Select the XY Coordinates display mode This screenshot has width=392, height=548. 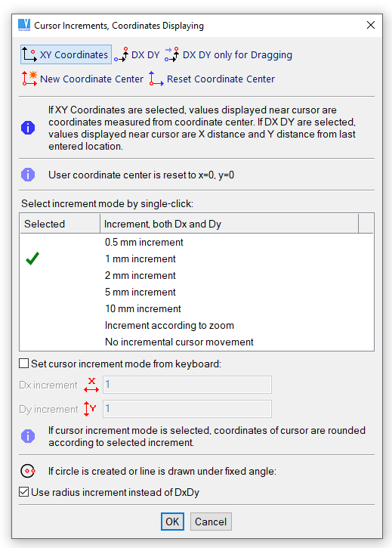tap(66, 54)
